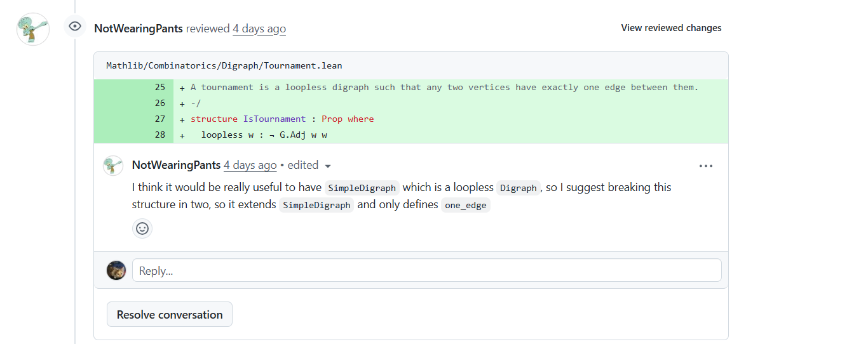Focus the Reply text field
This screenshot has width=868, height=344.
[x=426, y=270]
